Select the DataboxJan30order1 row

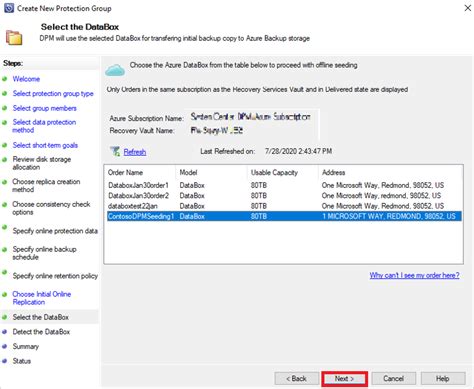point(284,185)
